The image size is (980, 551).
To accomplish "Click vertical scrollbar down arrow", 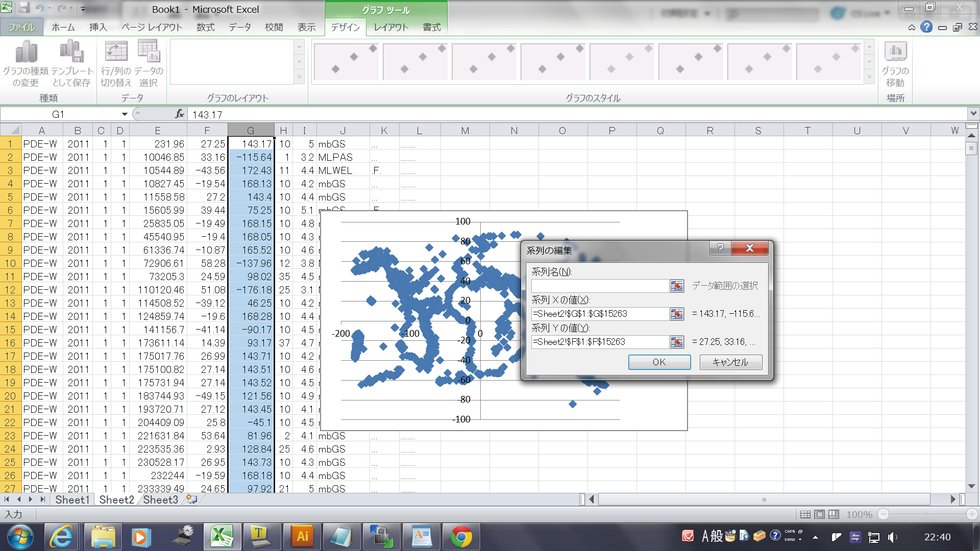I will click(971, 487).
